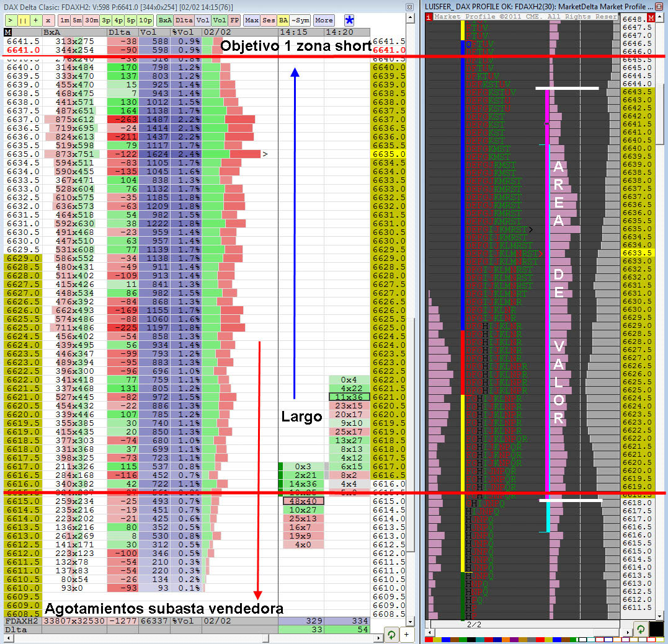The width and height of the screenshot is (668, 644).
Task: Switch to the 1m timeframe
Action: [65, 20]
